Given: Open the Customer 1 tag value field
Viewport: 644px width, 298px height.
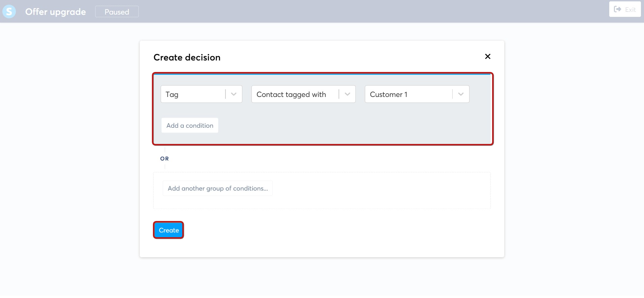Looking at the screenshot, I should coord(417,94).
